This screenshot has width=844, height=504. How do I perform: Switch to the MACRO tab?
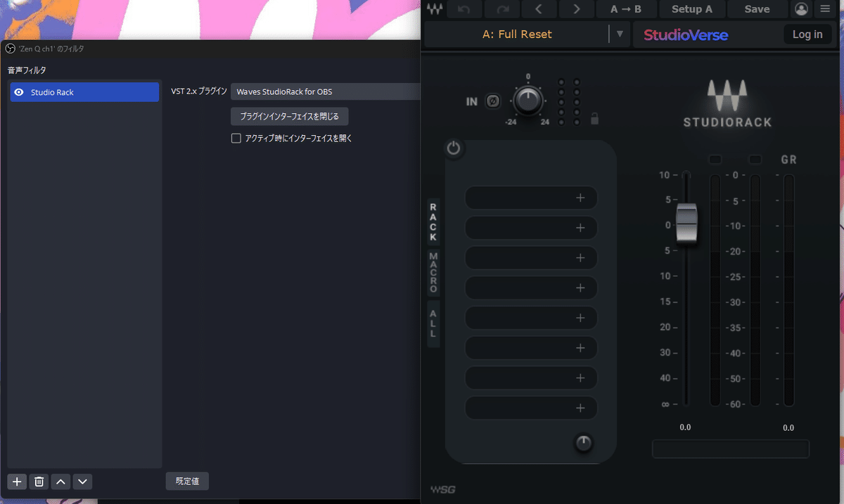click(x=433, y=272)
